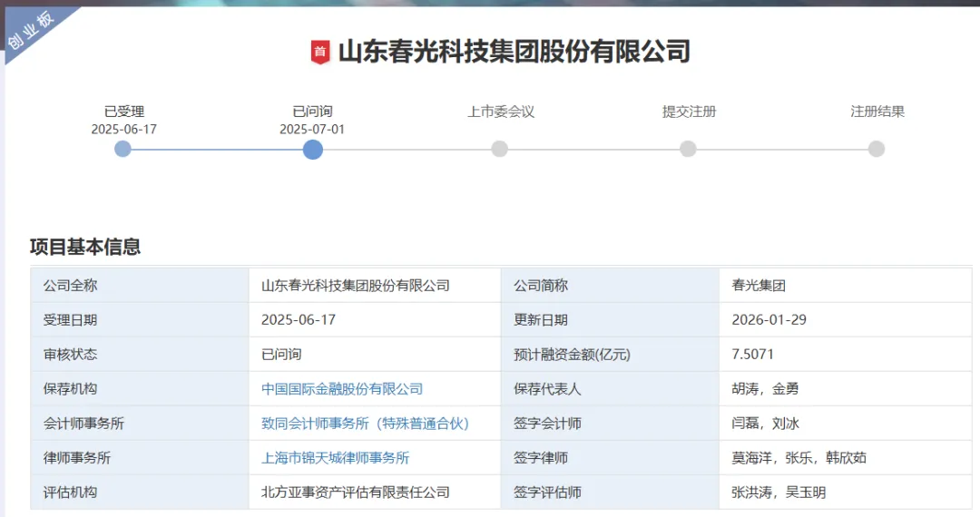Image resolution: width=980 pixels, height=517 pixels.
Task: Open the 上海市锦天城律师事务所 link
Action: click(335, 458)
